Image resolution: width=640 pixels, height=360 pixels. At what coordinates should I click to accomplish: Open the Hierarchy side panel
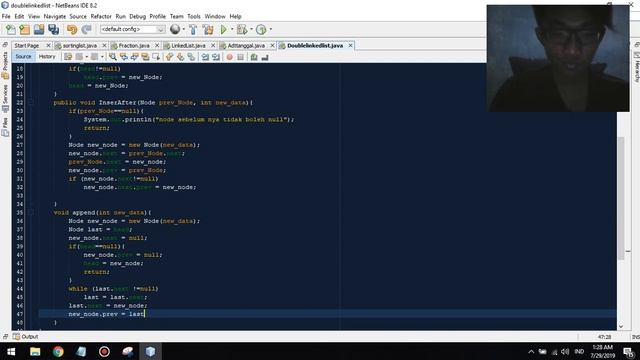(x=636, y=67)
